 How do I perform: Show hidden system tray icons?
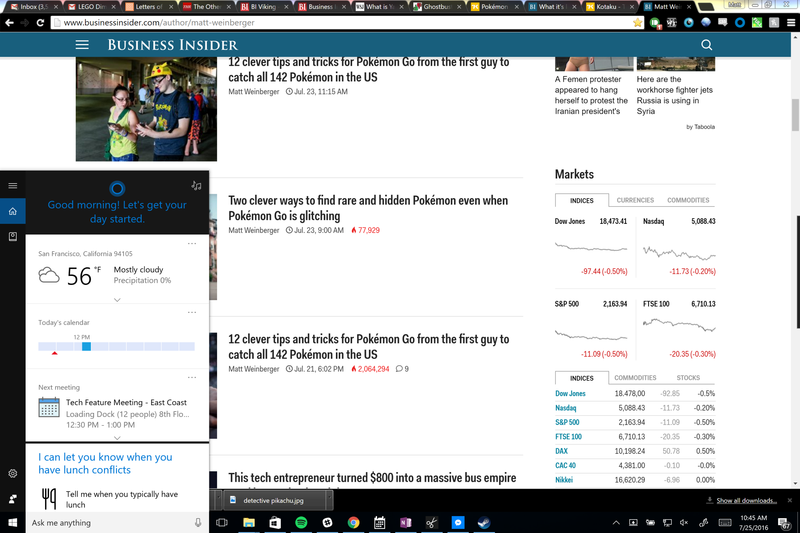pyautogui.click(x=616, y=522)
